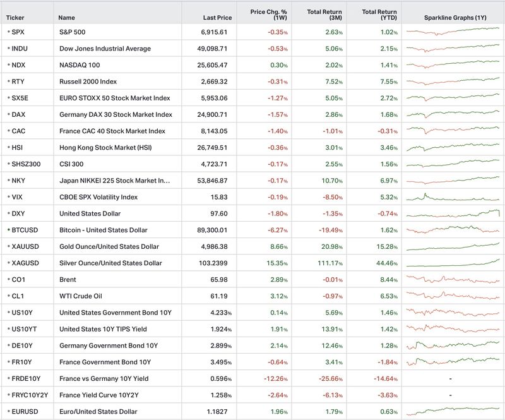Click EURO STOXX 50 Stock Market Index
This screenshot has height=420, width=505.
point(115,98)
